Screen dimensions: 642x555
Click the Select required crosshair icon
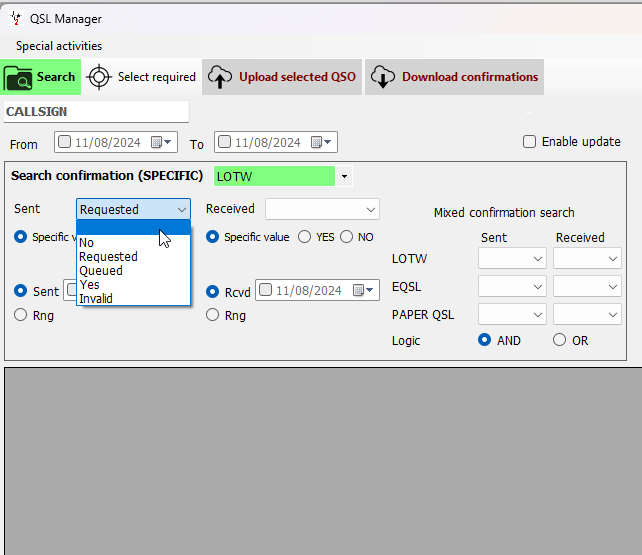click(99, 77)
